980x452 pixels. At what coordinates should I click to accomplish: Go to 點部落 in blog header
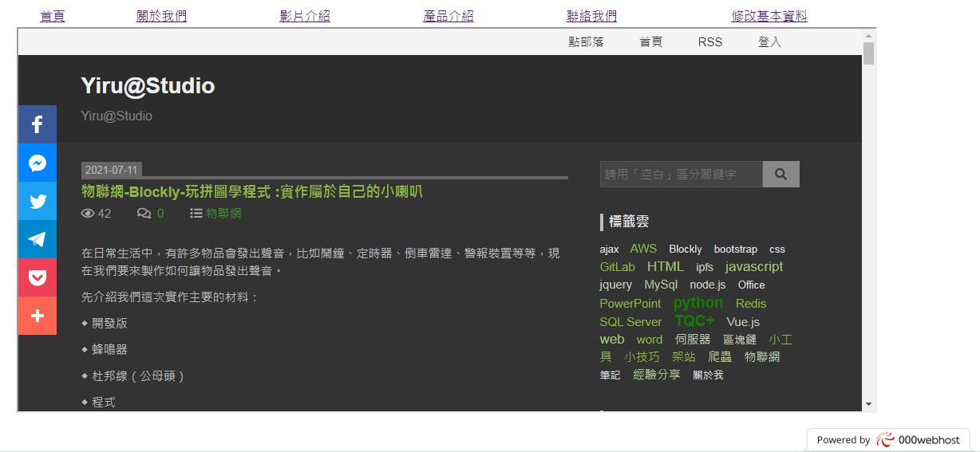[586, 41]
